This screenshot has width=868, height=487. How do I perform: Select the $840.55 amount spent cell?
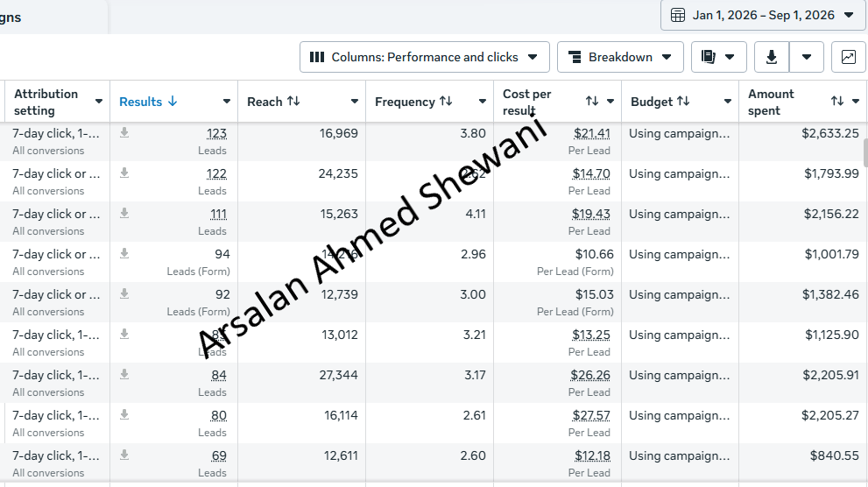(x=835, y=456)
